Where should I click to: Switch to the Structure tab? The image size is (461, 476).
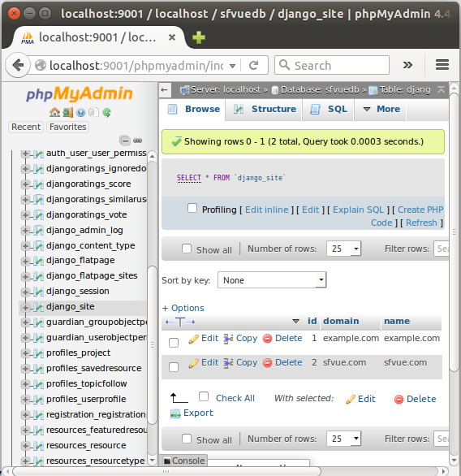pyautogui.click(x=264, y=109)
